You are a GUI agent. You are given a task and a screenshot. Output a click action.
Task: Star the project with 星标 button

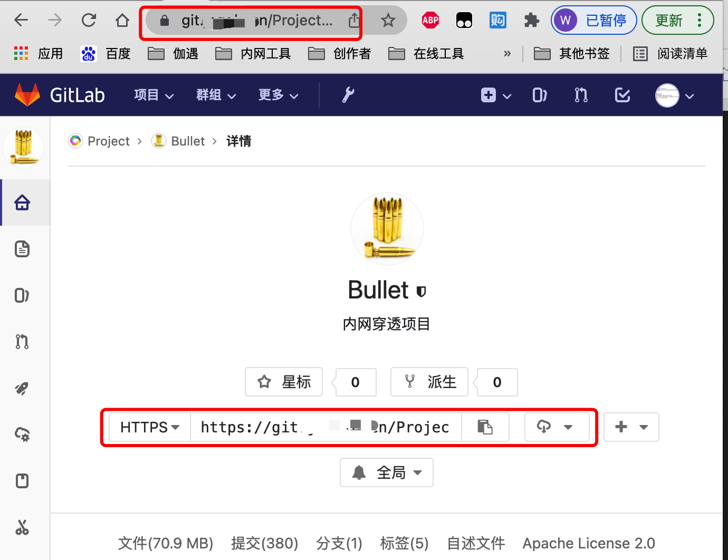tap(284, 382)
